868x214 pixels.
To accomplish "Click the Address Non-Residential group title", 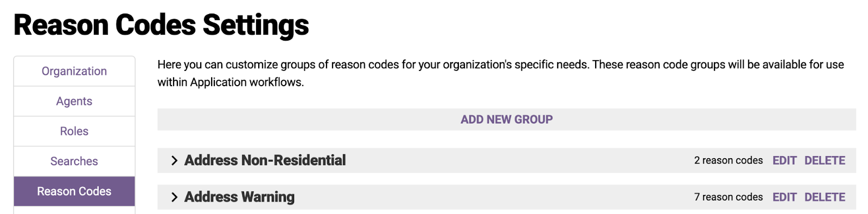I will pos(265,160).
